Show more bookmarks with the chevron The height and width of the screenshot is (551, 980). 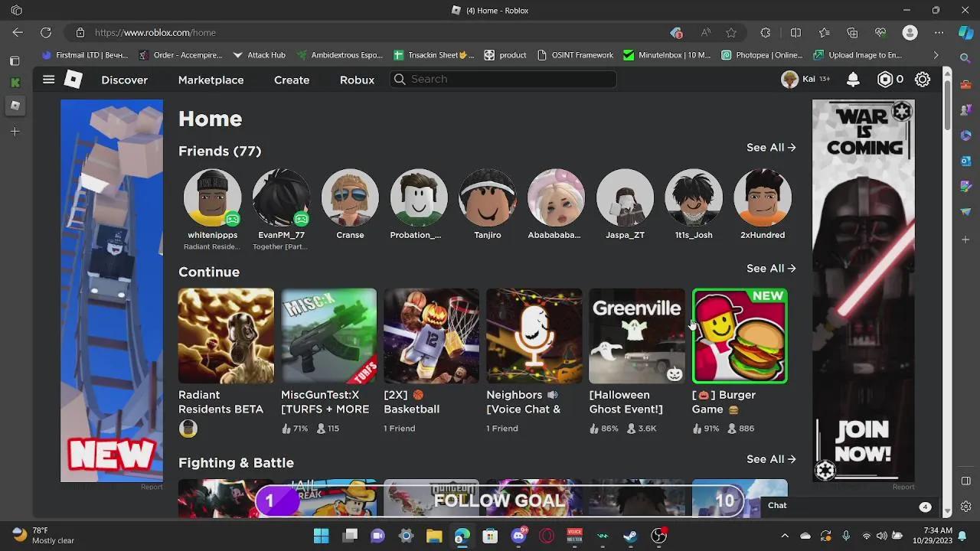pos(936,55)
